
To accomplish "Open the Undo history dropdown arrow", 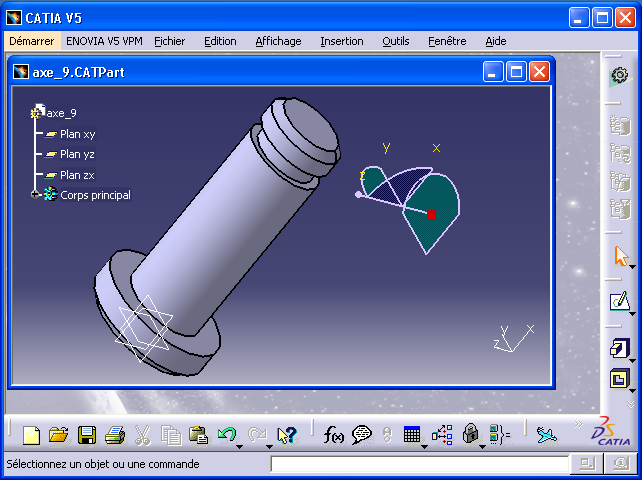I will coord(240,446).
